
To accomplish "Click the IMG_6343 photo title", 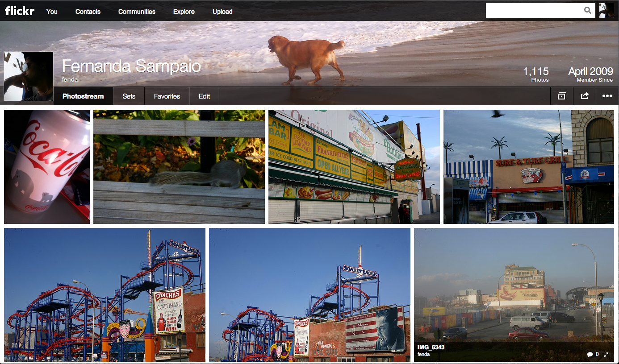I will [431, 347].
